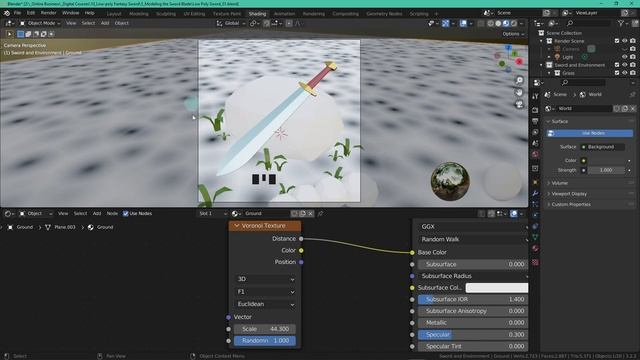640x360 pixels.
Task: Hide Render Scene collection with eye icon
Action: pos(624,41)
